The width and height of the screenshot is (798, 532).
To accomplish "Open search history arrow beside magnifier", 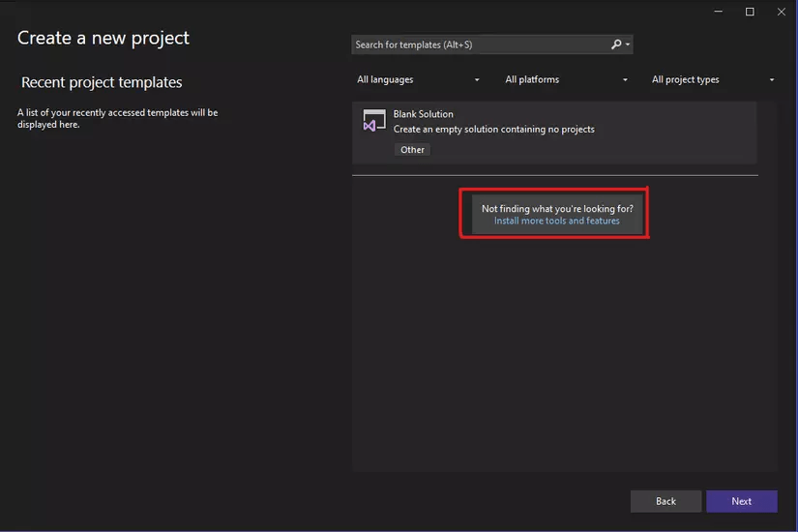I will click(x=628, y=44).
